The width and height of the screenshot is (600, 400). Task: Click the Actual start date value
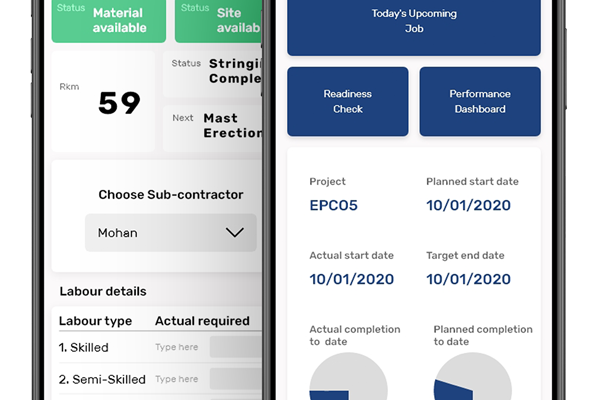pyautogui.click(x=352, y=279)
